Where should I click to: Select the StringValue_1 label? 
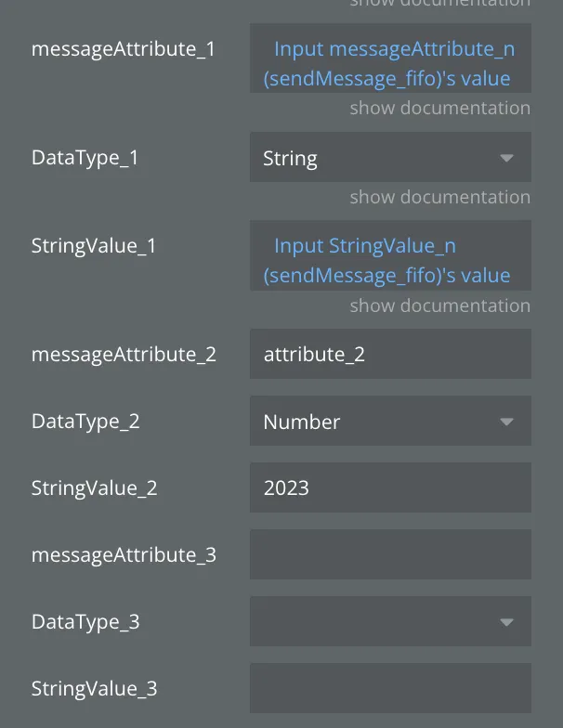click(94, 247)
